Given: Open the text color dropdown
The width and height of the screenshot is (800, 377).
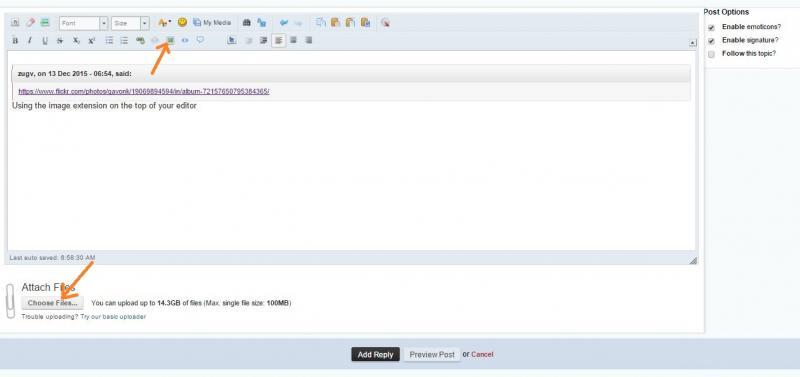Looking at the screenshot, I should (164, 23).
